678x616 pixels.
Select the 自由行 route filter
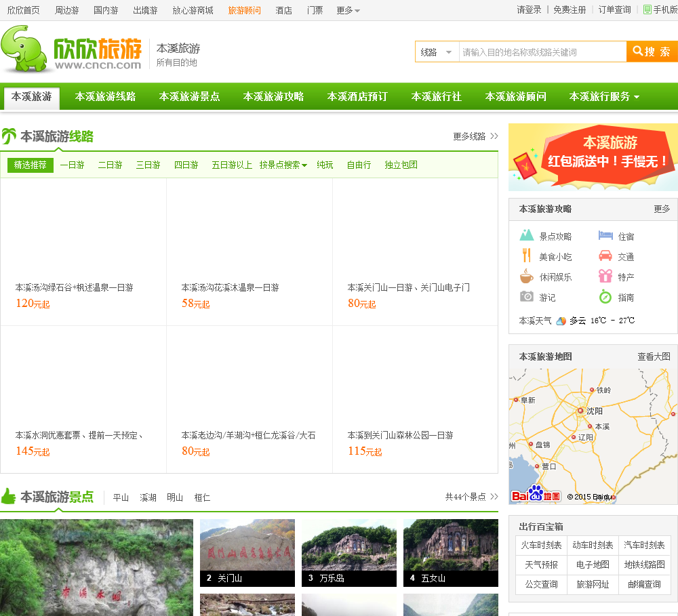coord(359,165)
